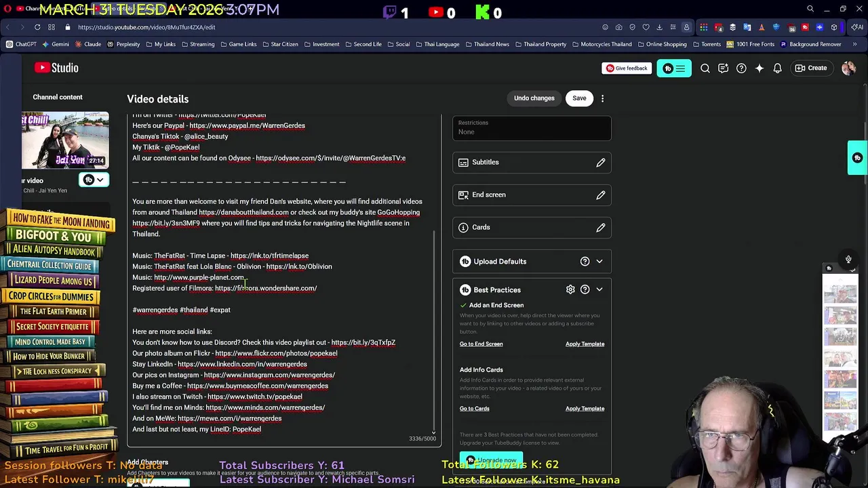This screenshot has width=868, height=488.
Task: Click the End screen row label
Action: pos(489,195)
